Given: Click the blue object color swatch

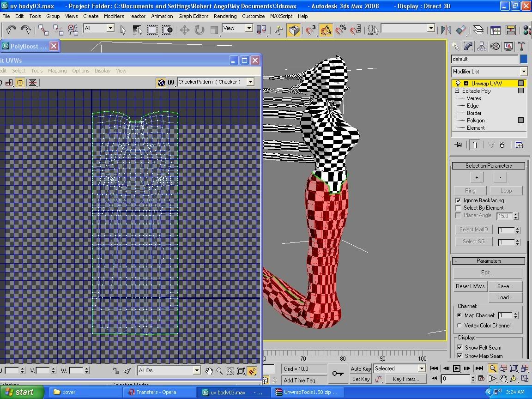Looking at the screenshot, I should point(523,59).
